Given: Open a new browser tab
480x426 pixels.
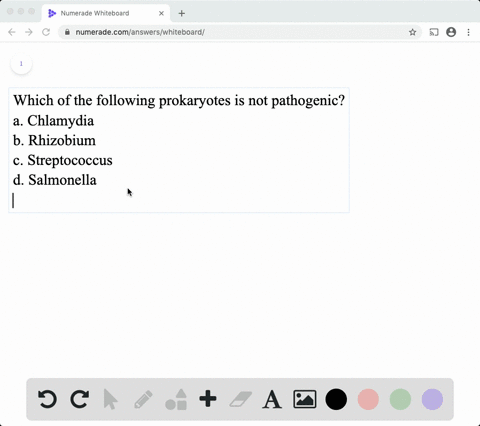Looking at the screenshot, I should (x=182, y=13).
